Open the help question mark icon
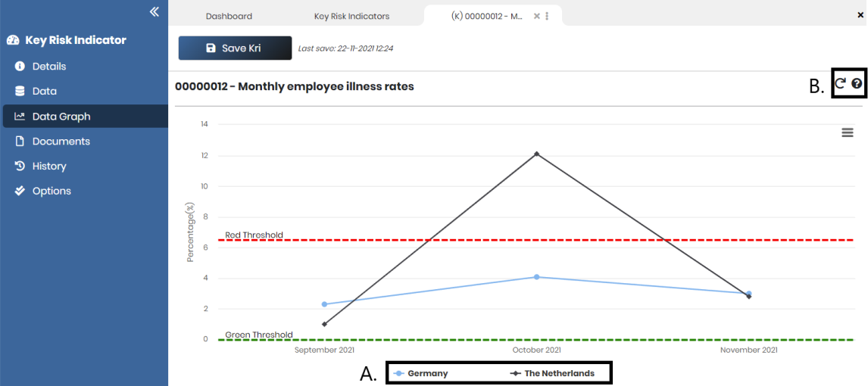868x386 pixels. [x=857, y=83]
